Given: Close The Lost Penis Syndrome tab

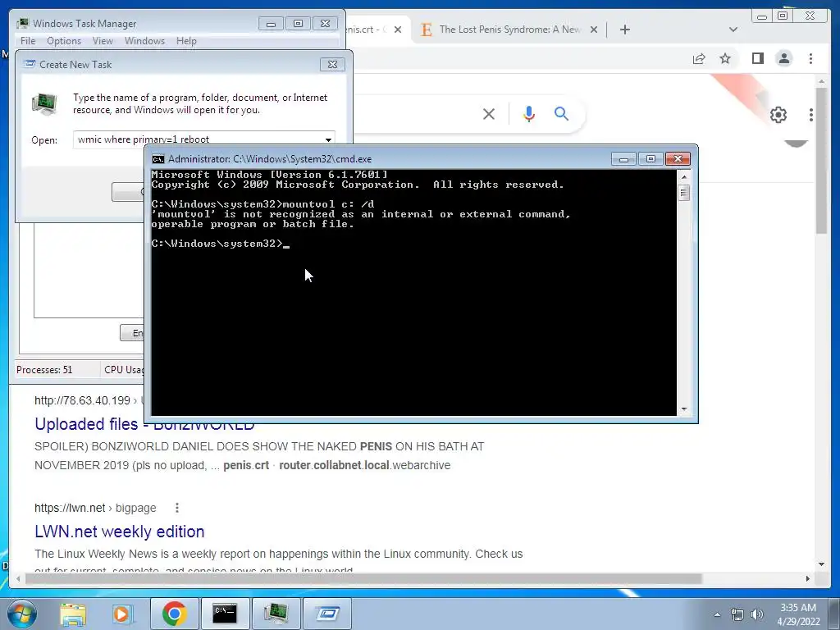Looking at the screenshot, I should point(594,30).
